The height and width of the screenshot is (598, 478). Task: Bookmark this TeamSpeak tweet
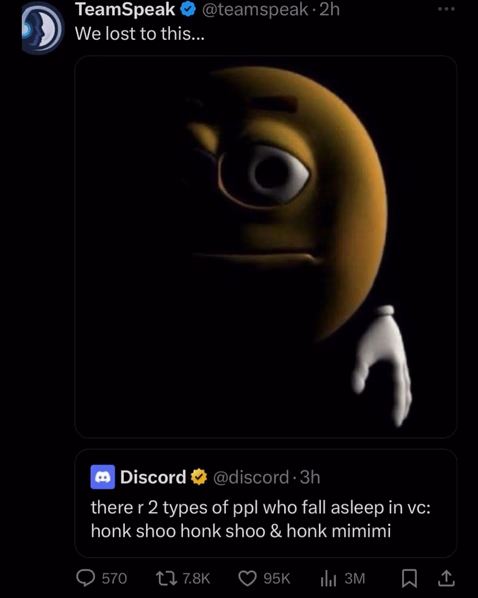pyautogui.click(x=409, y=579)
